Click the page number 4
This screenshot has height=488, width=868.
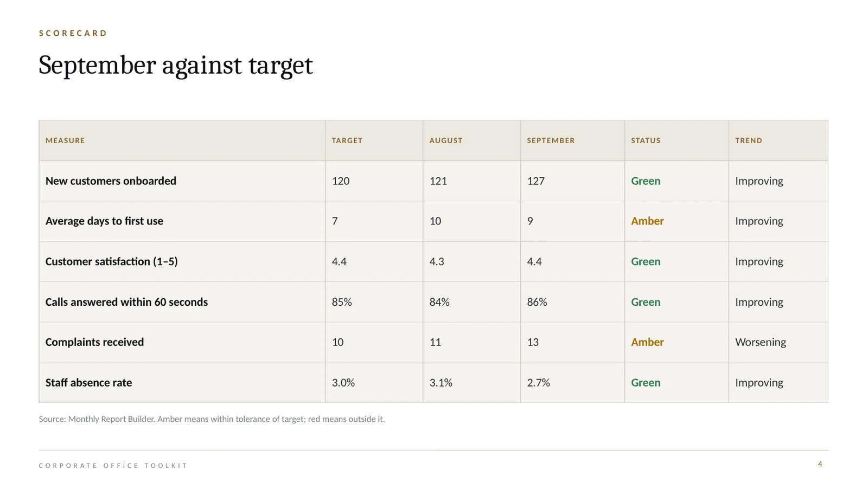(820, 464)
